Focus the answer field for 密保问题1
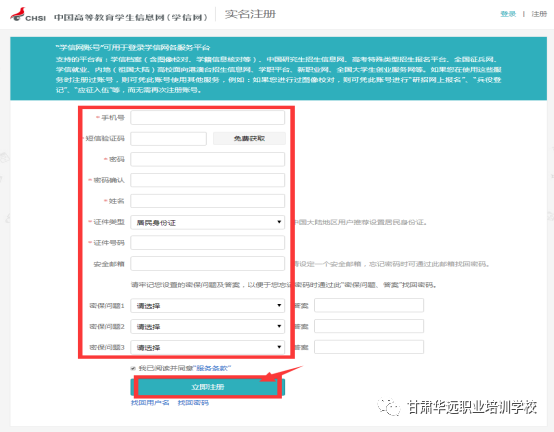Viewport: 554px width, 432px height. coord(369,306)
